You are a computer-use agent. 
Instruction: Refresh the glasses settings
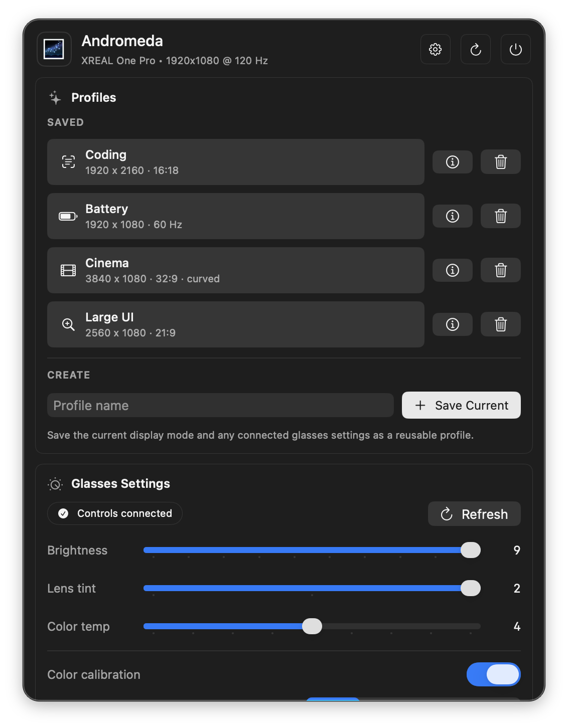coord(474,514)
